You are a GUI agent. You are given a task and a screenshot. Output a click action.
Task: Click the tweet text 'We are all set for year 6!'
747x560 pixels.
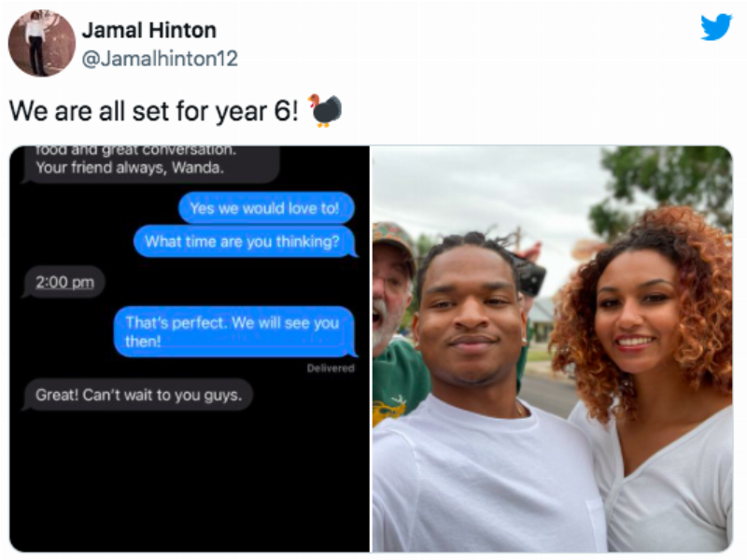[153, 111]
